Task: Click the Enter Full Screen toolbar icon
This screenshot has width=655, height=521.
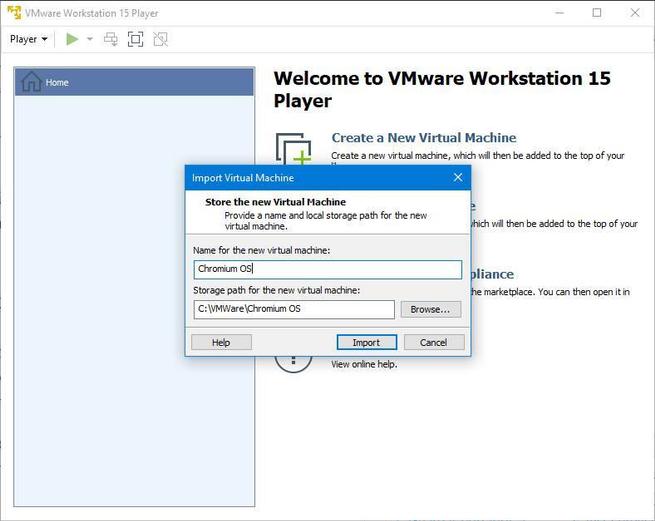Action: (135, 39)
